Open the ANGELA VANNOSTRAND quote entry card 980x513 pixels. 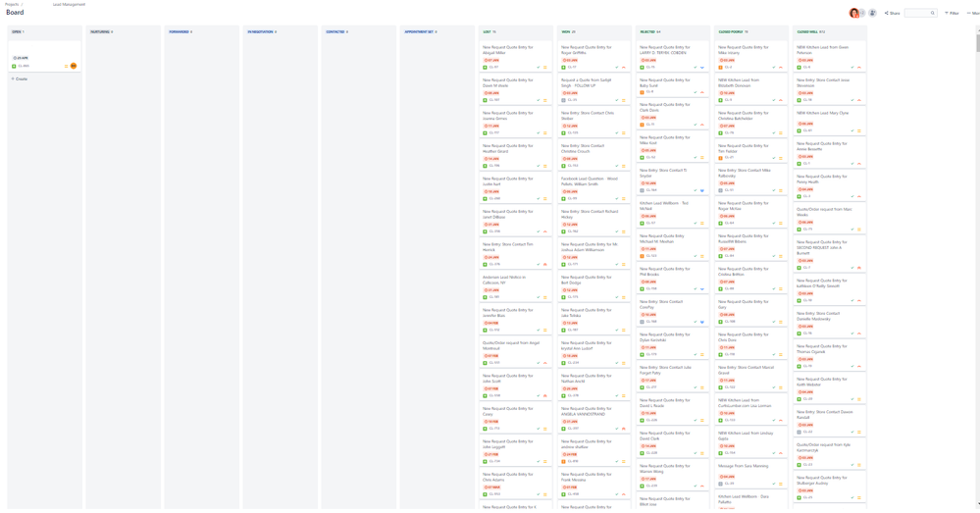(593, 418)
